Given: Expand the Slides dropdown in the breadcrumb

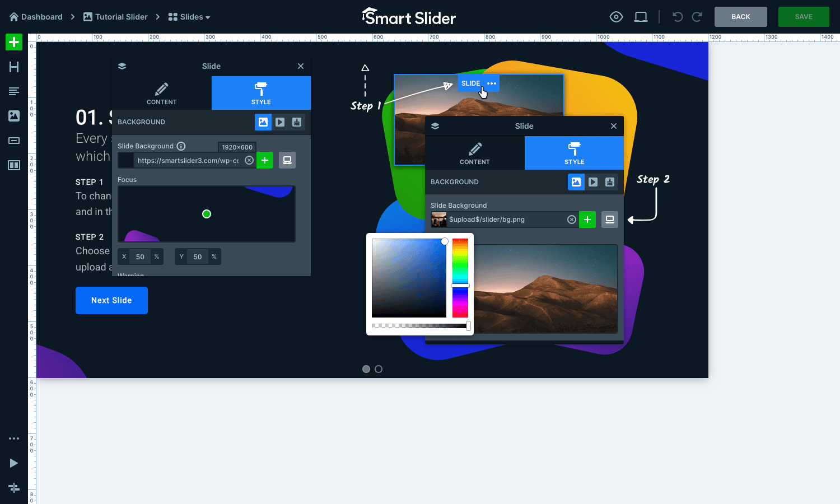Looking at the screenshot, I should 189,17.
